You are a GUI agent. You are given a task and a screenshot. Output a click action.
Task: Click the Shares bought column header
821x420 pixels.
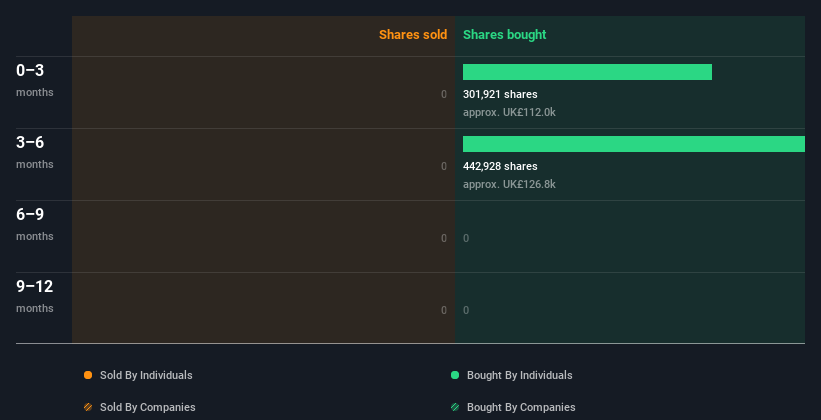(x=504, y=35)
